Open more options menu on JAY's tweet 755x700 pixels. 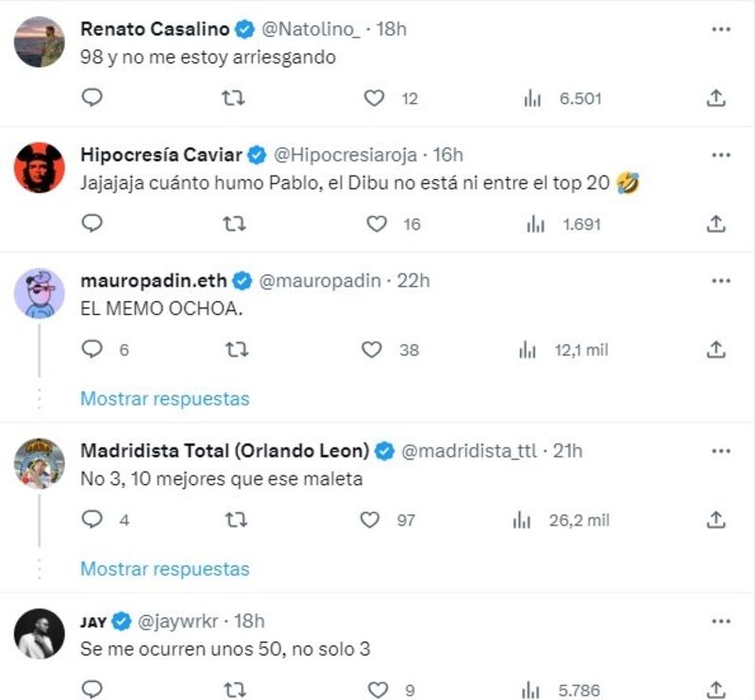tap(721, 620)
